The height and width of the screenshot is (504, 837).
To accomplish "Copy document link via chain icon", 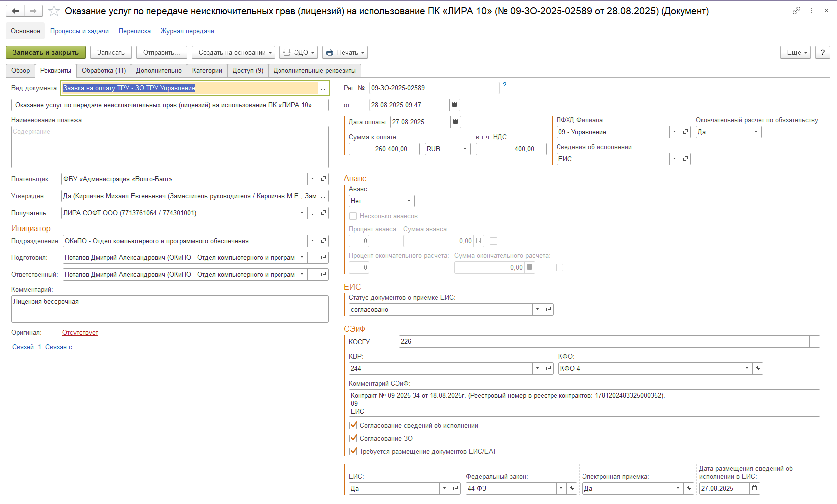I will 796,11.
